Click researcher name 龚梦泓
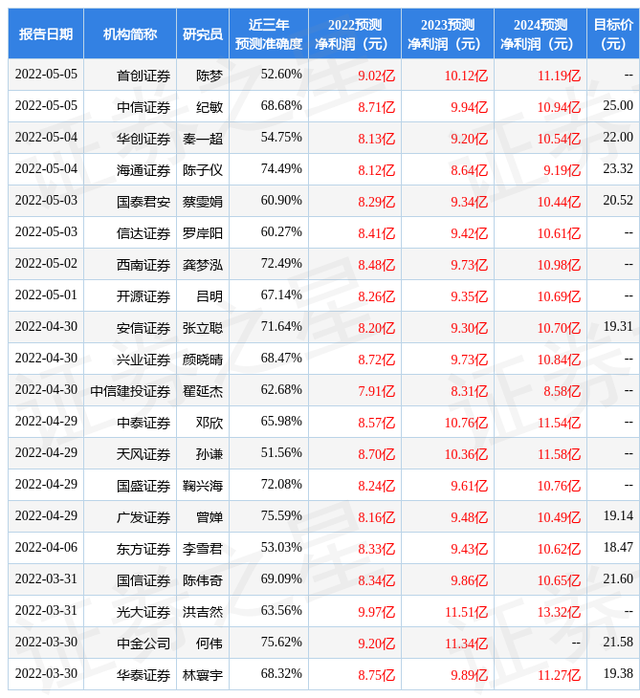 pyautogui.click(x=203, y=265)
